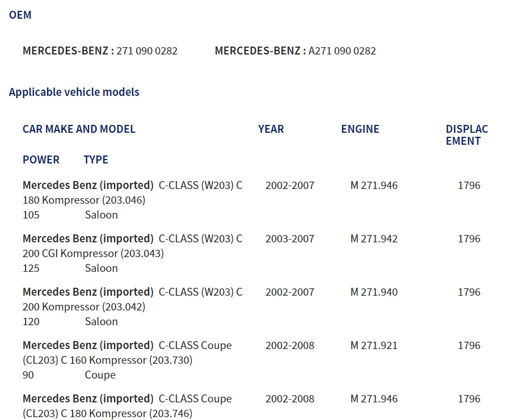Click body type "Coupe" next to power 90
527x420 pixels.
tap(100, 375)
